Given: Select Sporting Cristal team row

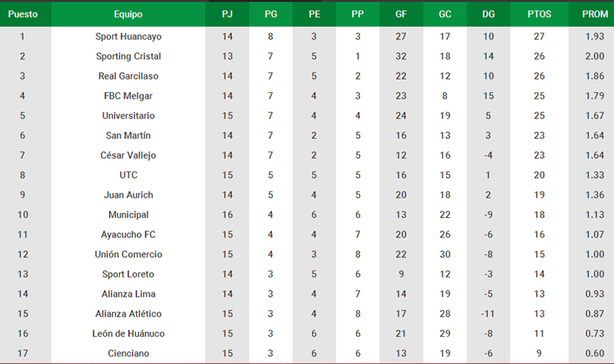Looking at the screenshot, I should point(307,57).
